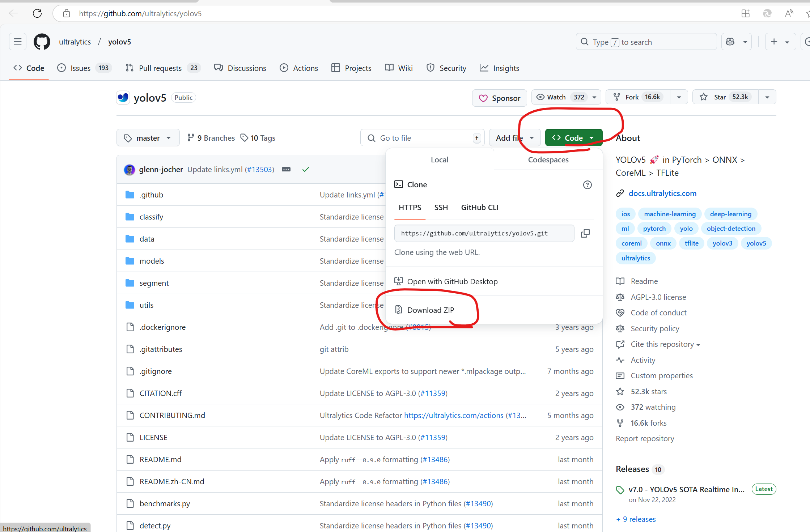The width and height of the screenshot is (810, 532).
Task: Click Download ZIP
Action: click(430, 310)
